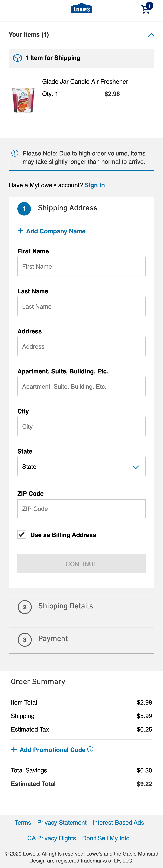This screenshot has height=868, width=163.
Task: Open the State dropdown
Action: (x=81, y=466)
